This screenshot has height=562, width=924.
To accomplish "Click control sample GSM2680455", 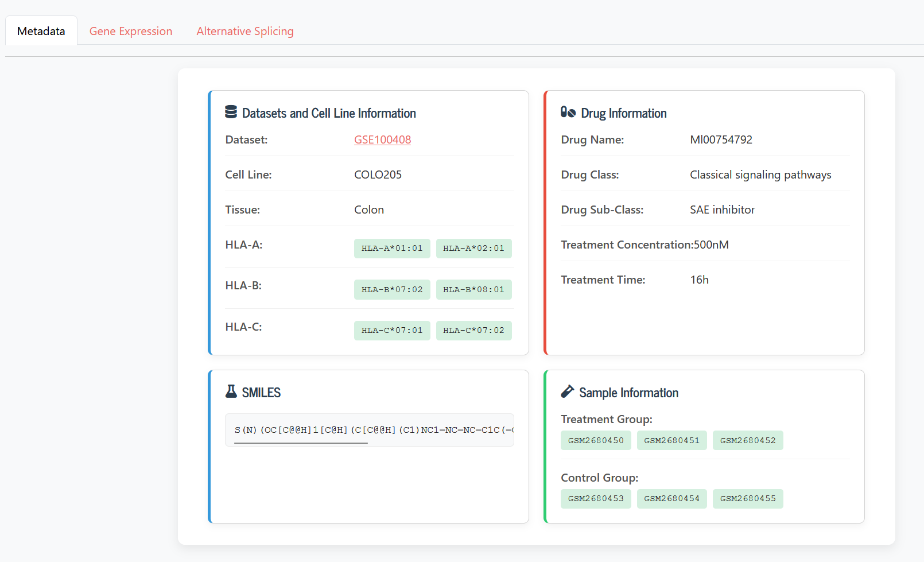I will [x=748, y=499].
